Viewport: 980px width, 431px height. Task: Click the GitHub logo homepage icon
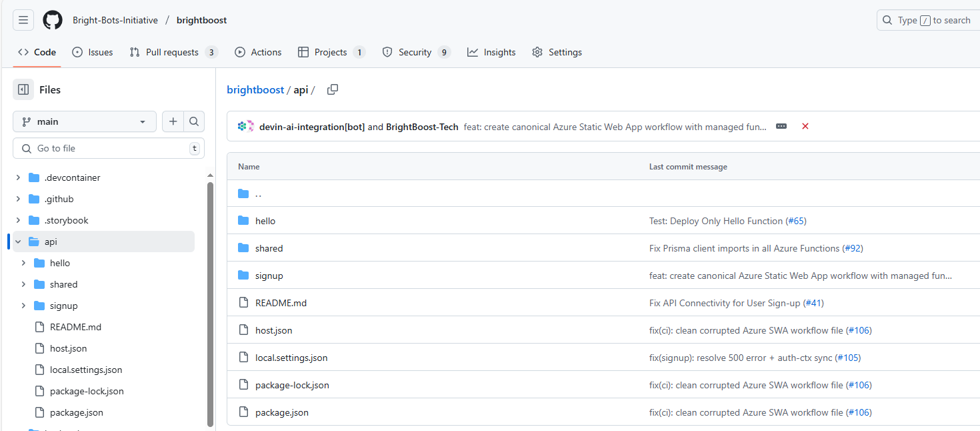tap(53, 20)
